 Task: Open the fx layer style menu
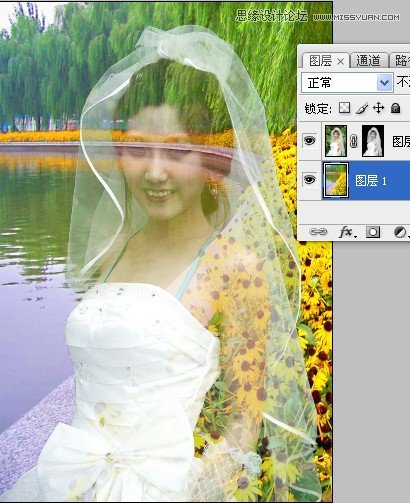tap(347, 232)
